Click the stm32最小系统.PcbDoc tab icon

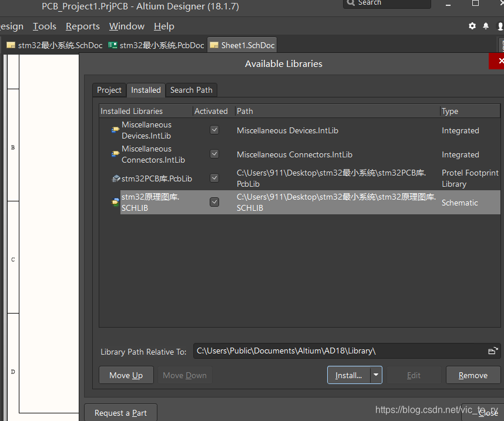click(x=113, y=45)
